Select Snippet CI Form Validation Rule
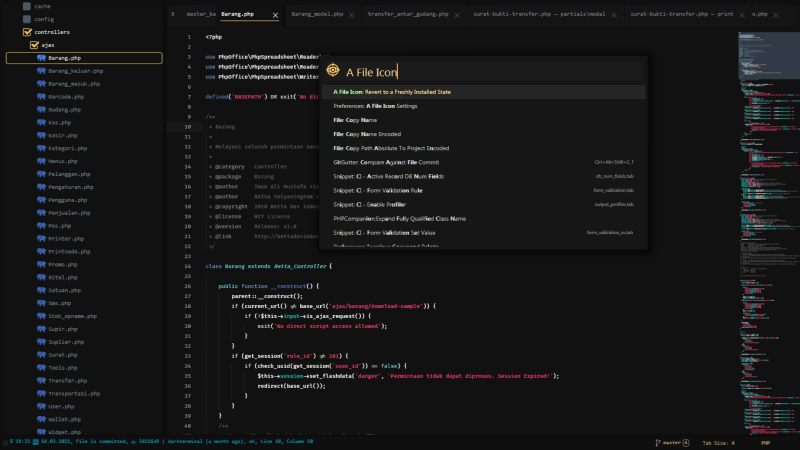 483,190
